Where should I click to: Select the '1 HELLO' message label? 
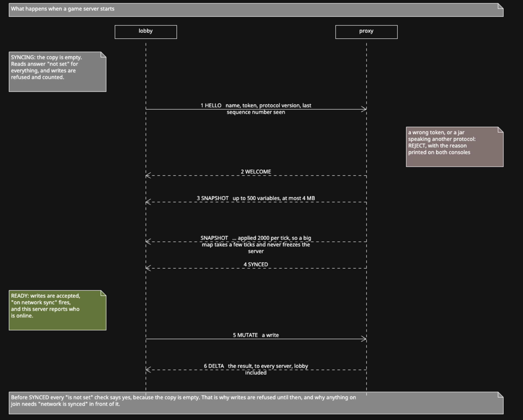(x=256, y=109)
